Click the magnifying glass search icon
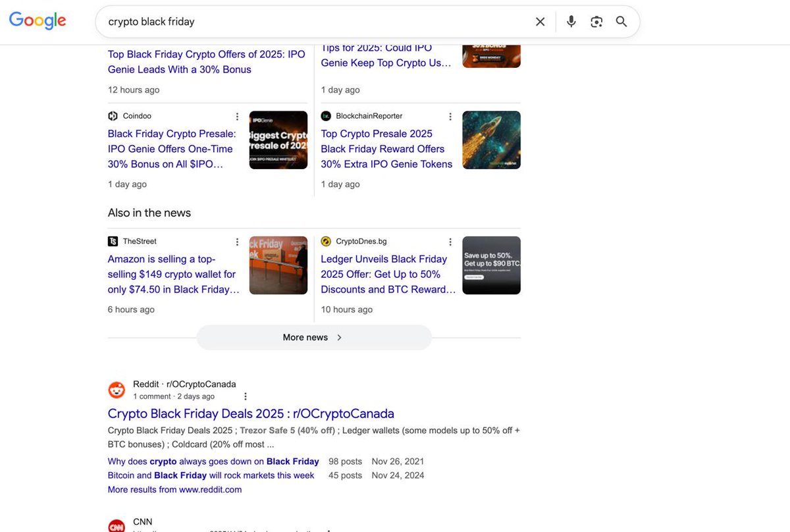The height and width of the screenshot is (532, 790). (x=621, y=22)
